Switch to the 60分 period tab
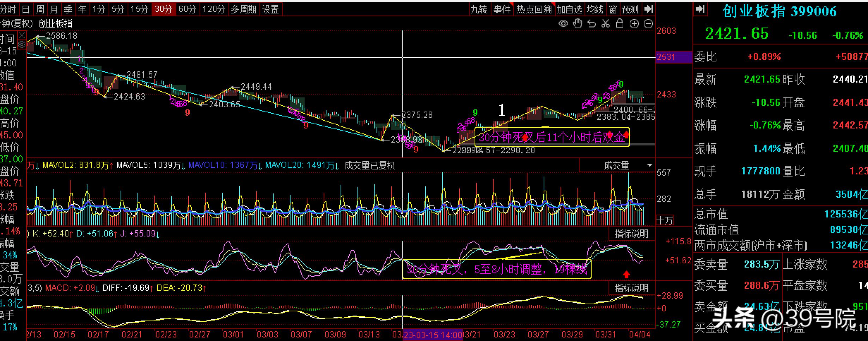Image resolution: width=868 pixels, height=341 pixels. click(x=187, y=9)
